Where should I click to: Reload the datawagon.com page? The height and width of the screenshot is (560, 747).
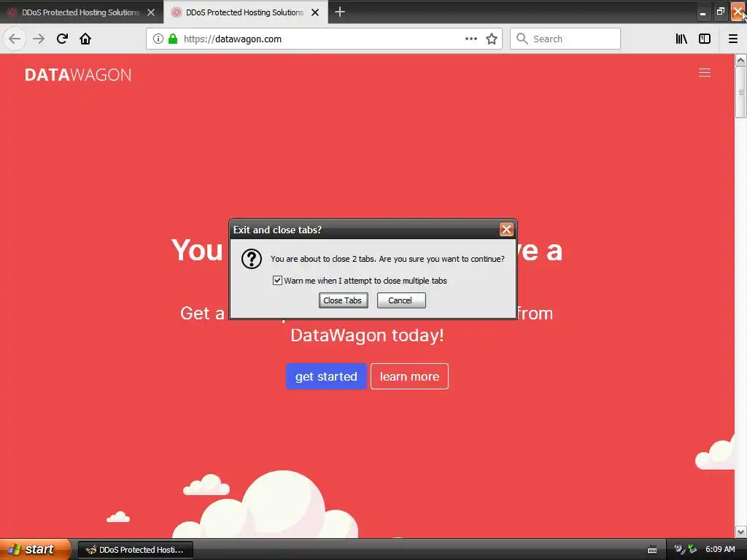62,39
